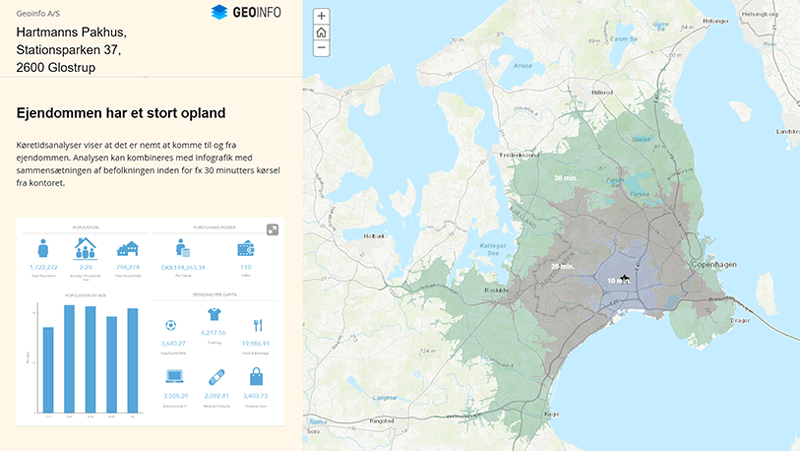This screenshot has height=451, width=800.
Task: Reset map to default home extent
Action: [x=321, y=32]
